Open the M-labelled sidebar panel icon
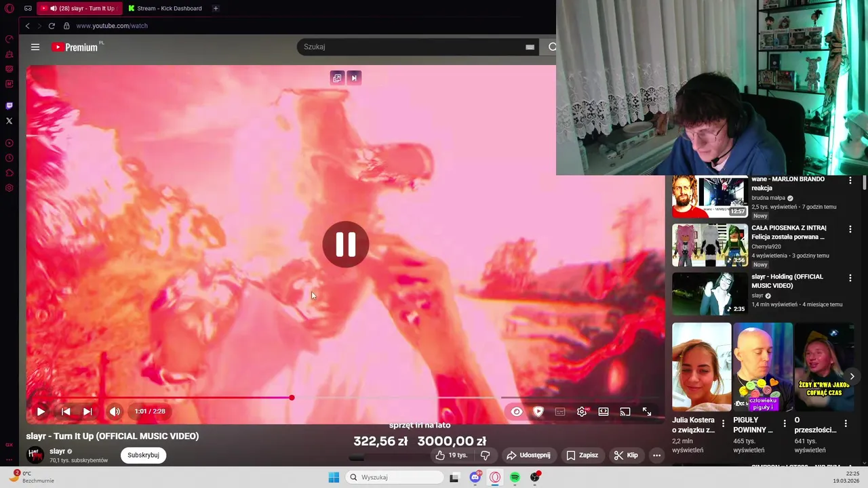 point(9,84)
